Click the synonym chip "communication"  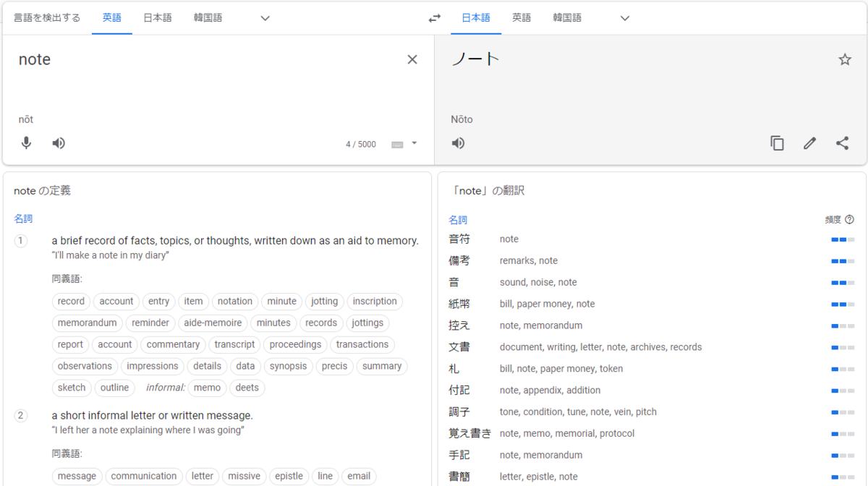pos(144,477)
